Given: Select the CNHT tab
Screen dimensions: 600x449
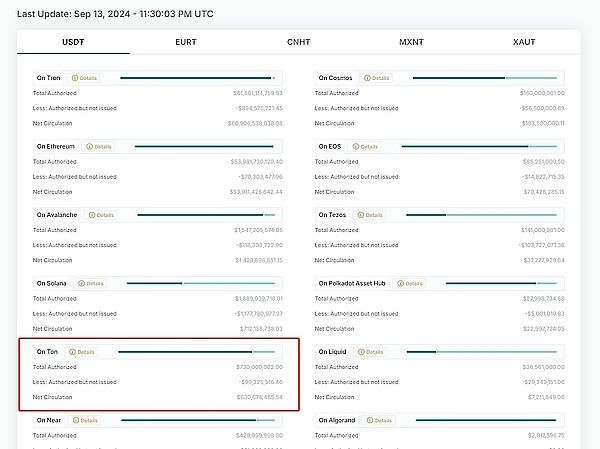Looking at the screenshot, I should click(298, 43).
